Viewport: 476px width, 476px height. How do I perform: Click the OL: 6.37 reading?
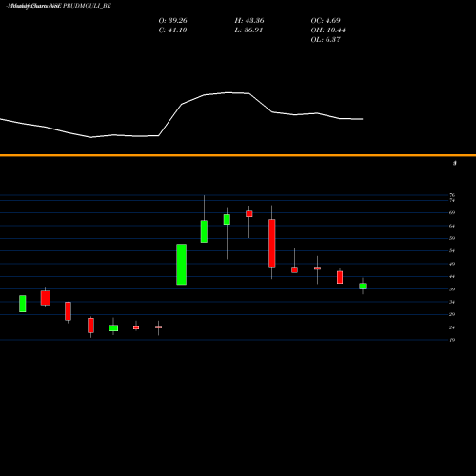pyautogui.click(x=326, y=40)
